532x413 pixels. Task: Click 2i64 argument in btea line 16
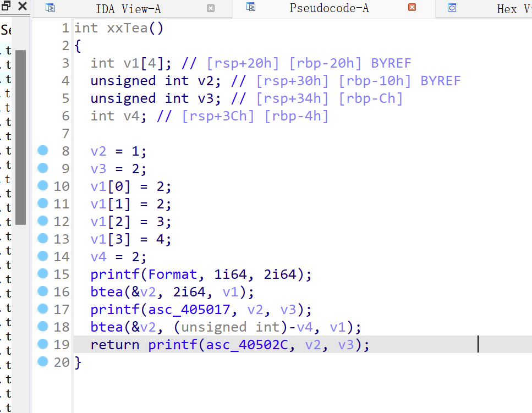tap(189, 291)
